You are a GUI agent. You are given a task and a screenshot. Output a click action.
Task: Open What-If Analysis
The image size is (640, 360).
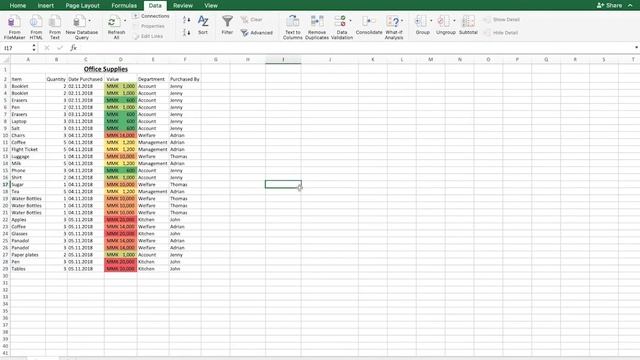[x=394, y=27]
